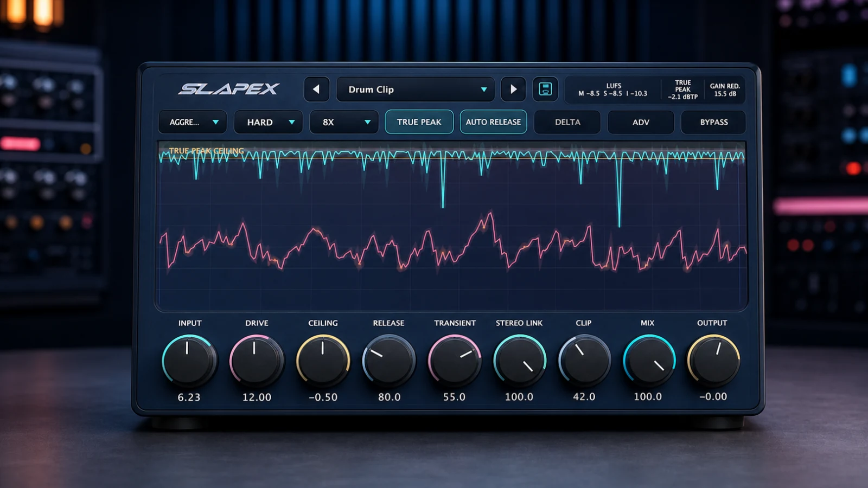Click the CLIP knob
The width and height of the screenshot is (868, 488).
584,361
